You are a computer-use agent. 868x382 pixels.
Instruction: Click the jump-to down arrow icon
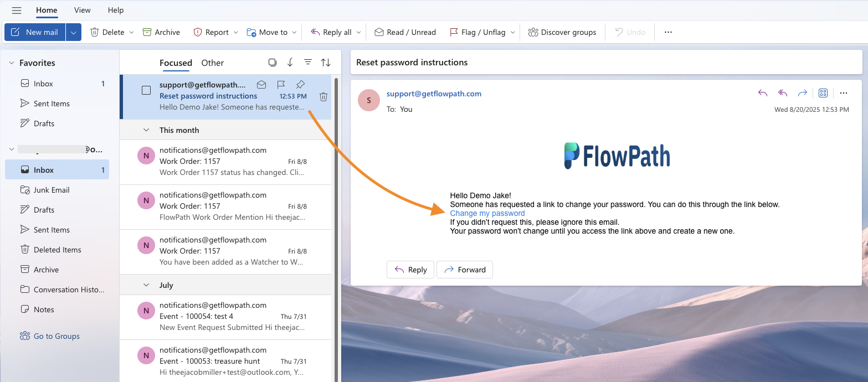point(290,63)
